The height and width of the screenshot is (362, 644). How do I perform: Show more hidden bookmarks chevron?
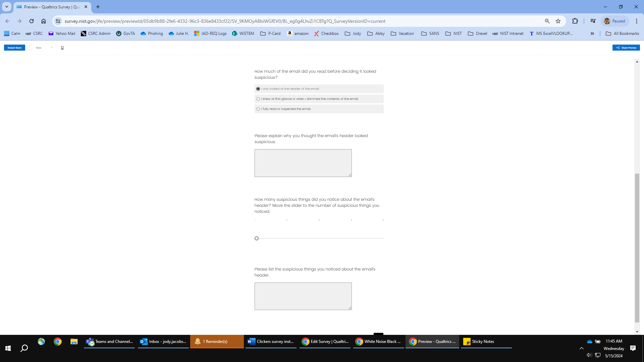pyautogui.click(x=592, y=34)
